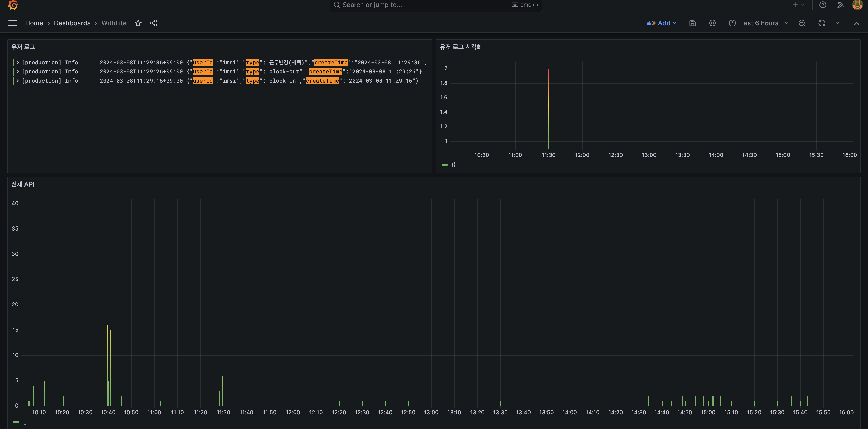The height and width of the screenshot is (429, 868).
Task: Open the help question mark menu
Action: 823,5
